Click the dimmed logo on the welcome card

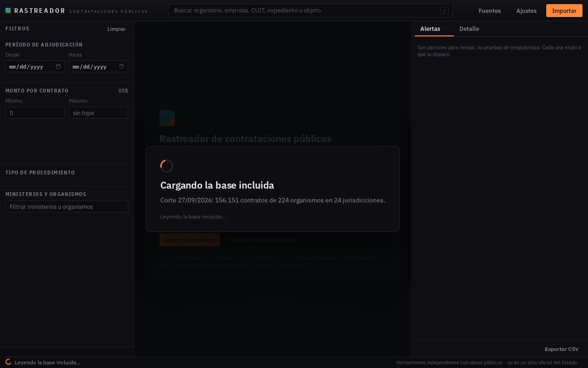point(167,118)
